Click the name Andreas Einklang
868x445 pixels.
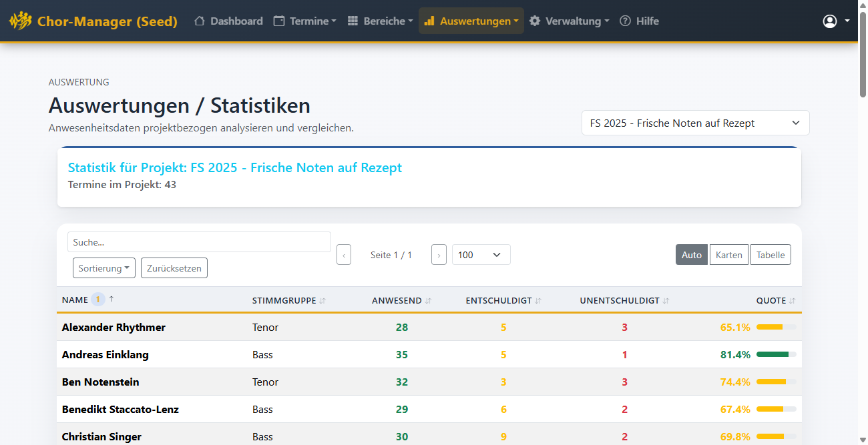point(105,355)
